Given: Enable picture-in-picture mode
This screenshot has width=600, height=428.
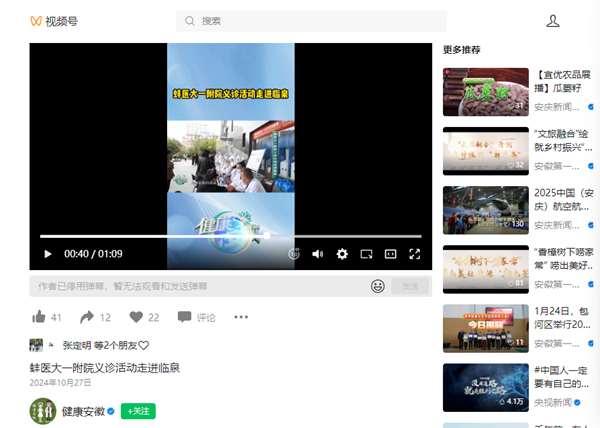Looking at the screenshot, I should 366,254.
